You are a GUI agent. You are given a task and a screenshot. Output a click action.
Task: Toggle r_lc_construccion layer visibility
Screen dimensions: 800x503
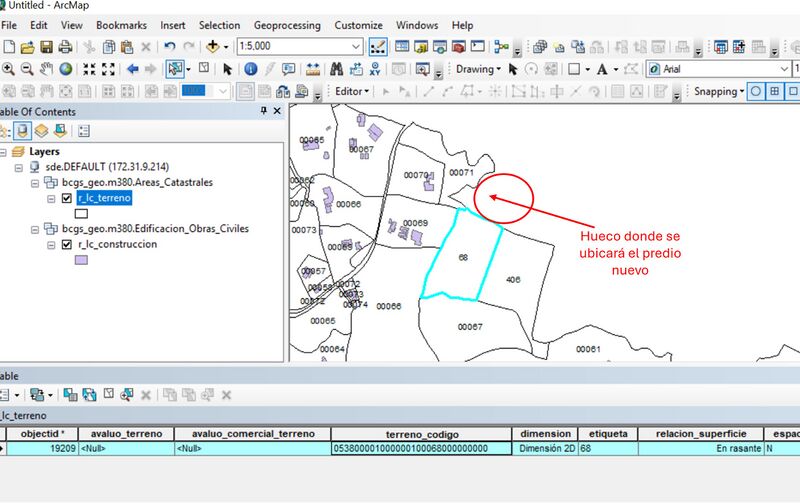click(x=66, y=244)
